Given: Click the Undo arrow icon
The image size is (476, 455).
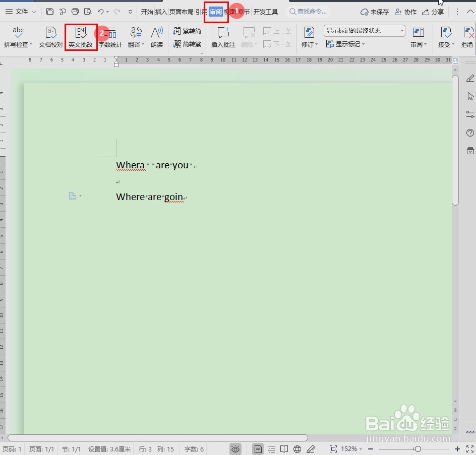Looking at the screenshot, I should pyautogui.click(x=100, y=12).
